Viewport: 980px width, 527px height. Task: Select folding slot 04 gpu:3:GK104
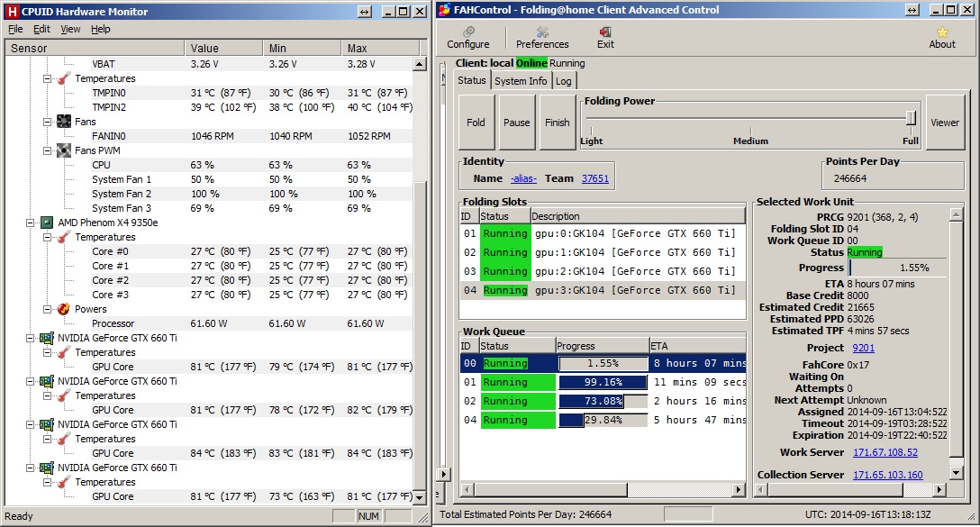(603, 290)
